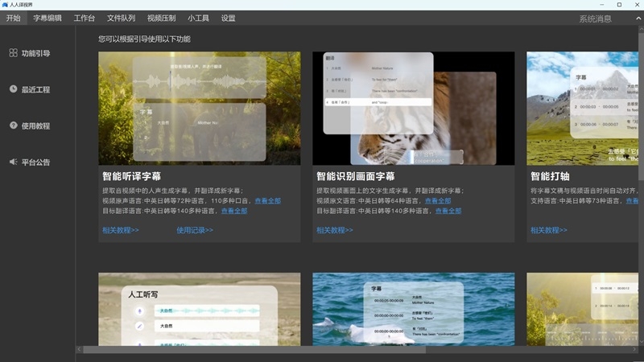Click the 使用教程 question mark icon
Screen dimensions: 644x362
[13, 125]
